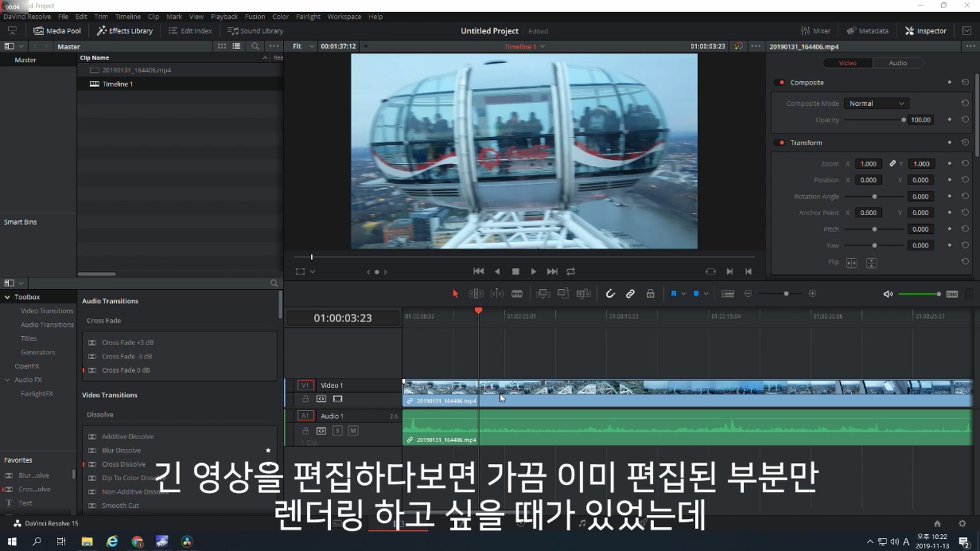Toggle timeline snapping magnet icon
The image size is (980, 551).
(x=610, y=294)
